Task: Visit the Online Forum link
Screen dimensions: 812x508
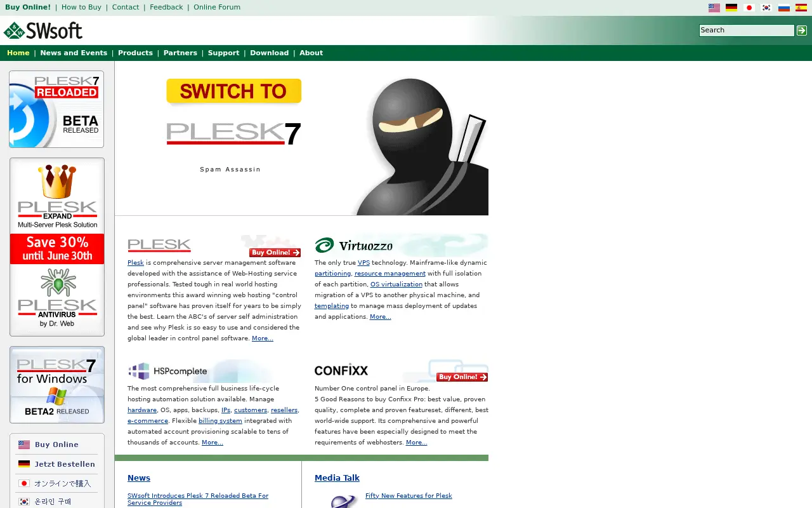Action: tap(217, 8)
